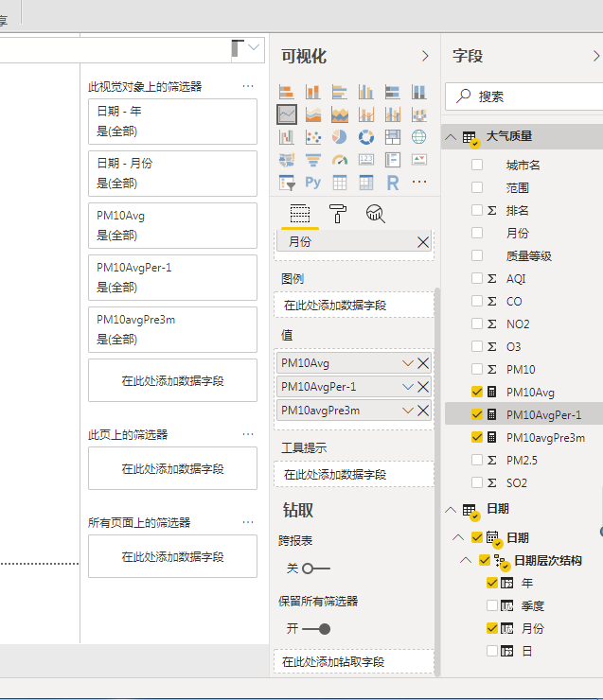Viewport: 603px width, 700px height.
Task: Remove PM10avgPre3m from the 值 well
Action: 423,411
